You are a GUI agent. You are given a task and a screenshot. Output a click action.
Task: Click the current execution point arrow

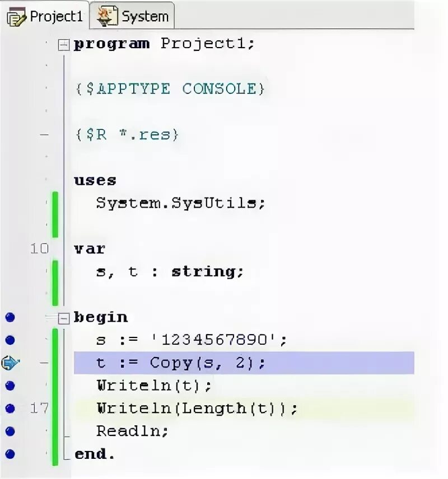tap(10, 363)
